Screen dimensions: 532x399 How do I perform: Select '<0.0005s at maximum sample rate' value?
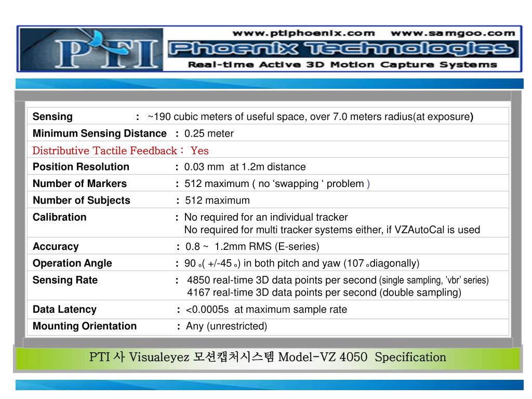coord(267,310)
